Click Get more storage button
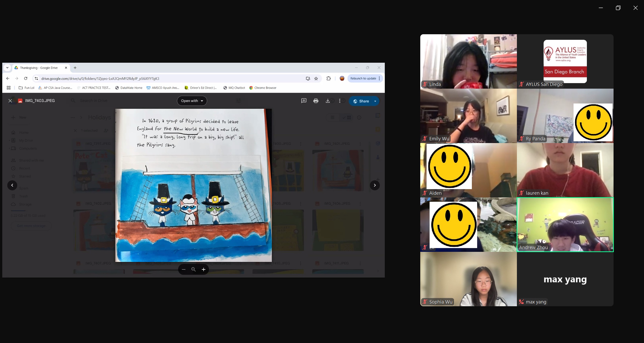The image size is (644, 343). tap(31, 226)
